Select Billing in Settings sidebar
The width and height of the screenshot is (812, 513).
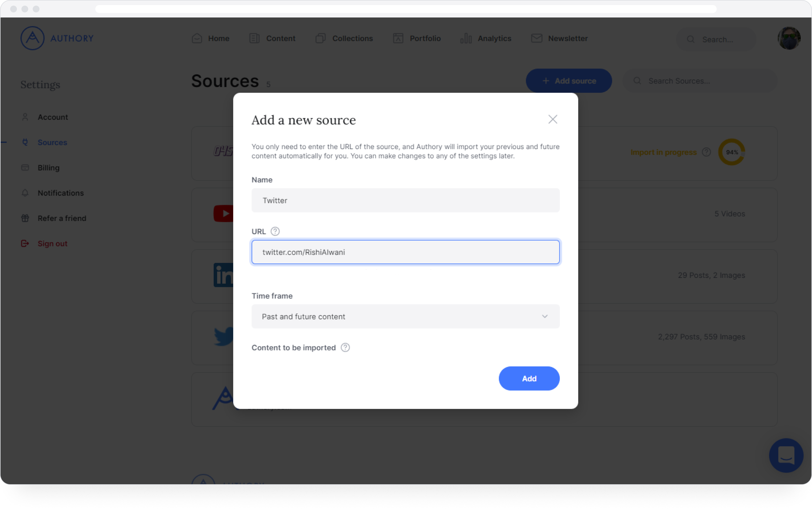click(x=48, y=167)
